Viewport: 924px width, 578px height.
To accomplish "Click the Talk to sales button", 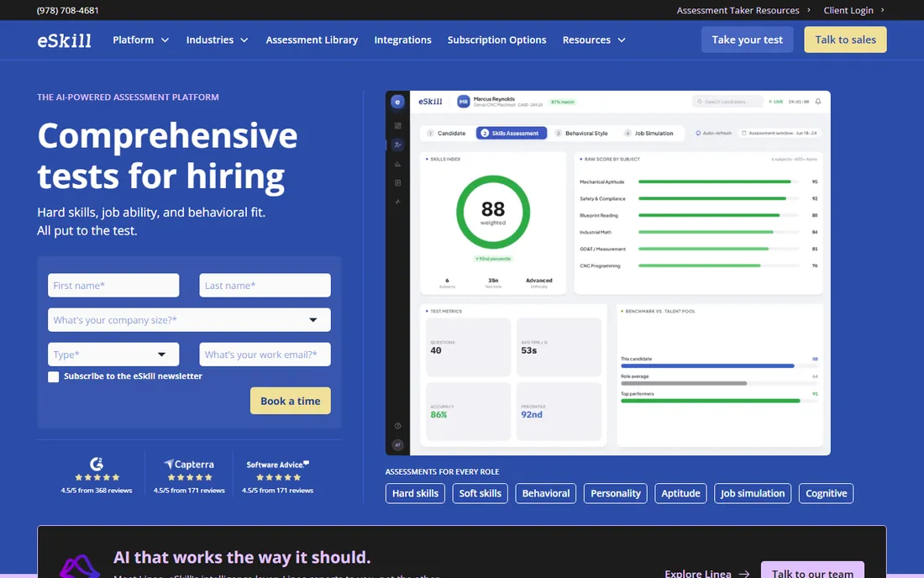I will coord(845,39).
